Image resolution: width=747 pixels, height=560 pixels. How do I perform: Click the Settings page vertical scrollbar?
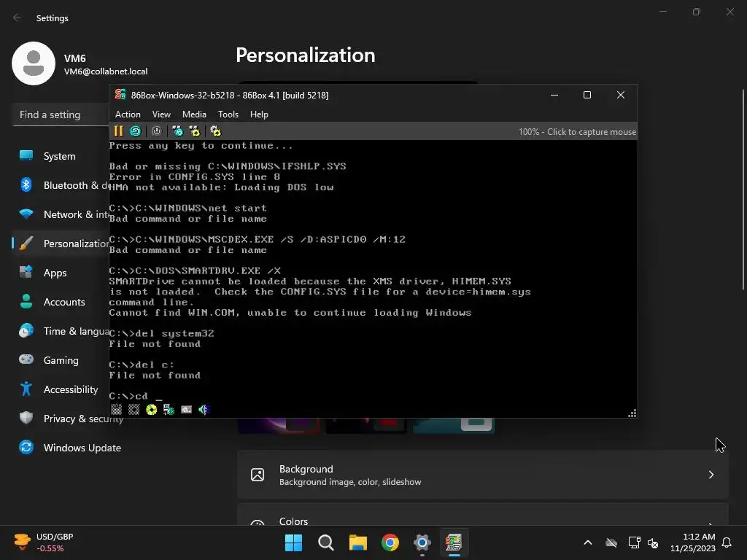click(743, 190)
